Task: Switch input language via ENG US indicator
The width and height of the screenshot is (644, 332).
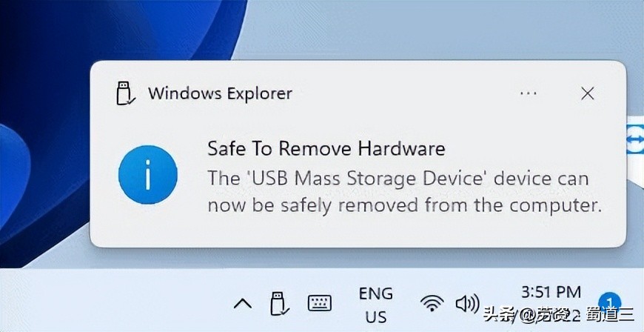Action: coord(376,305)
